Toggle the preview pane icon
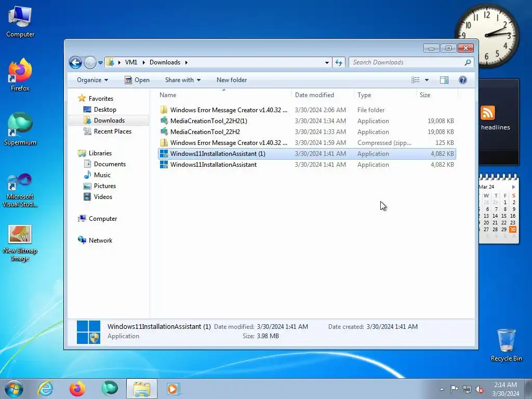The width and height of the screenshot is (532, 399). pos(444,80)
